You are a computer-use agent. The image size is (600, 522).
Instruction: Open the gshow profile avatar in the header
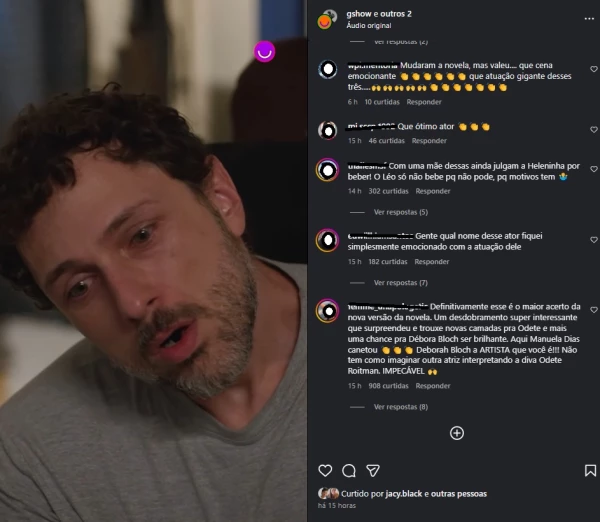pos(326,19)
